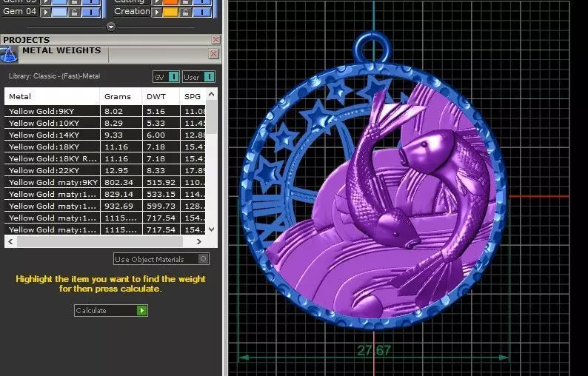Image resolution: width=588 pixels, height=376 pixels.
Task: Click the table's scroll right arrow
Action: click(199, 241)
